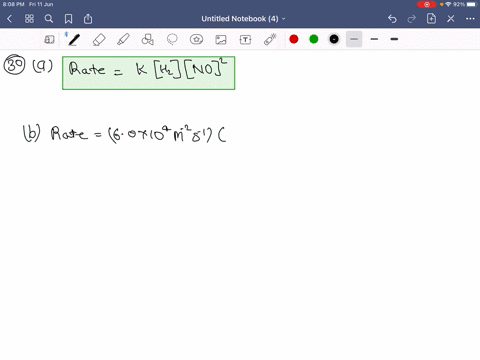Select the Lasso tool

(172, 40)
